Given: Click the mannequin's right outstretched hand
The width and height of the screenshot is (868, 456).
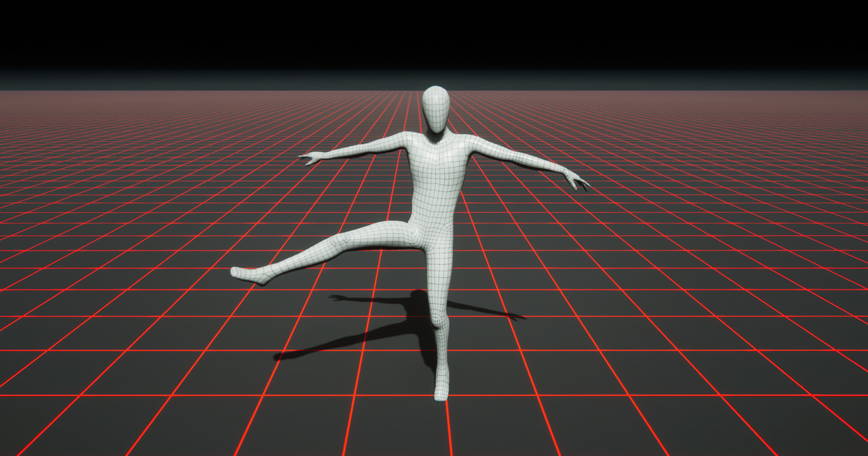Looking at the screenshot, I should (x=312, y=156).
